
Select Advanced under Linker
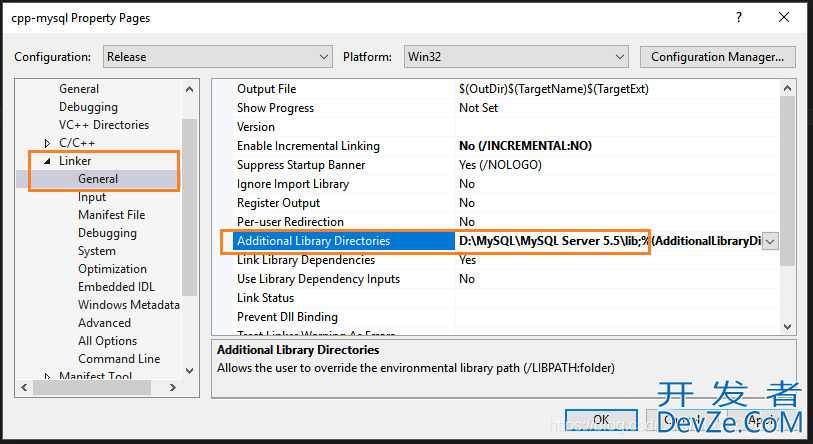click(104, 323)
